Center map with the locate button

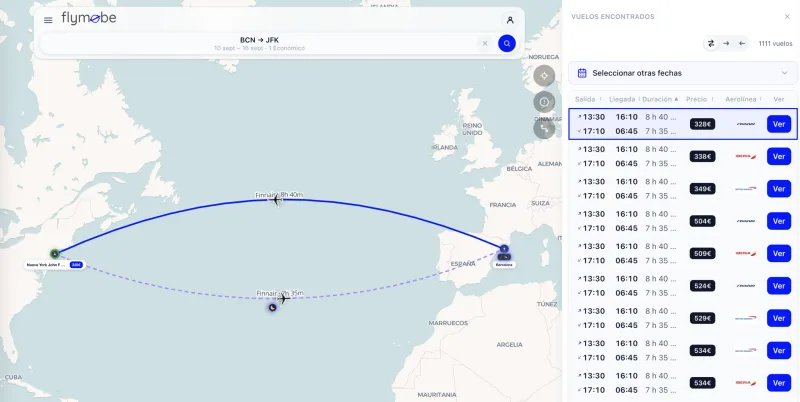(544, 76)
